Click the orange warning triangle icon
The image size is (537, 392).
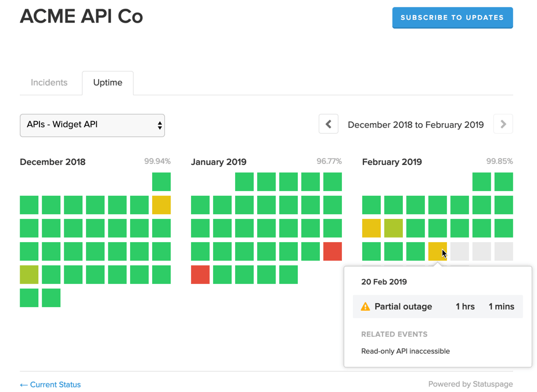coord(365,306)
